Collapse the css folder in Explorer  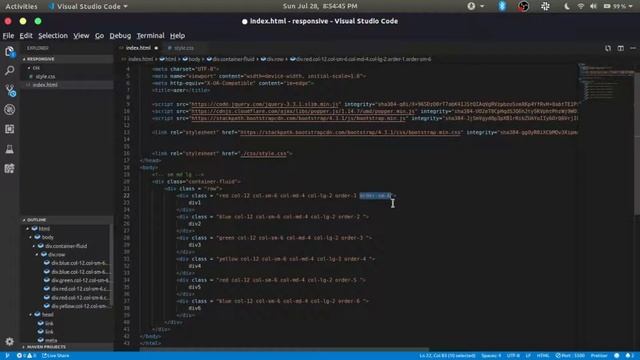29,68
